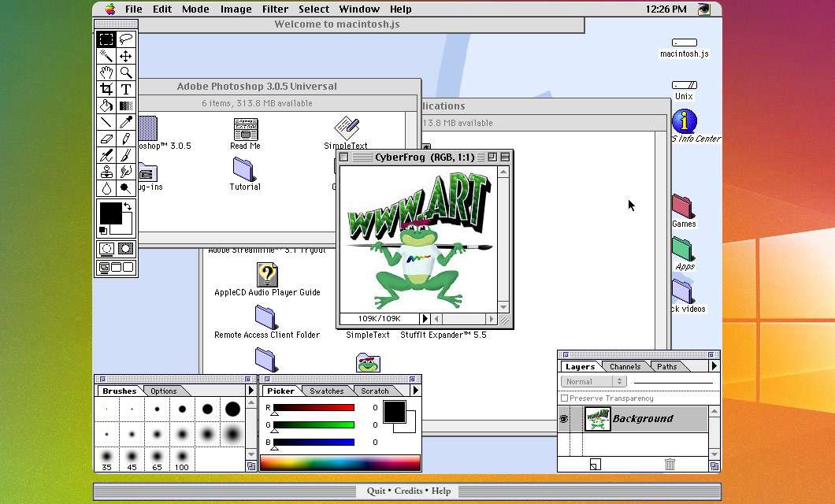
Task: Select the Lasso tool
Action: point(126,39)
